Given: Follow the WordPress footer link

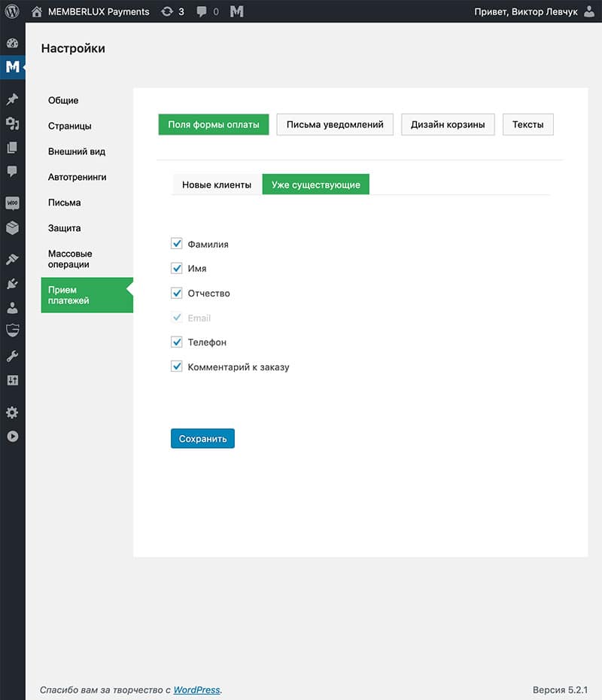Looking at the screenshot, I should tap(196, 689).
